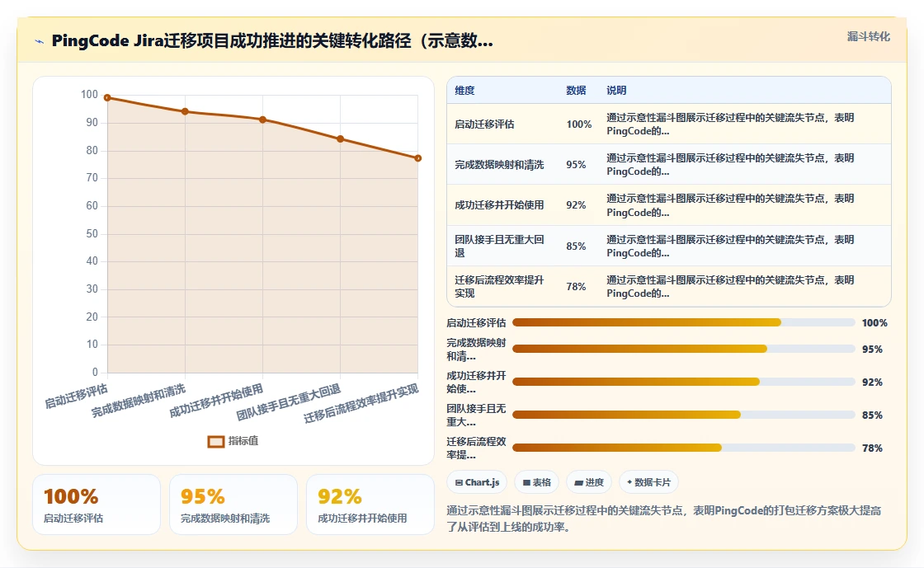Click the description text in the 85% row
This screenshot has height=568, width=924.
tap(730, 246)
